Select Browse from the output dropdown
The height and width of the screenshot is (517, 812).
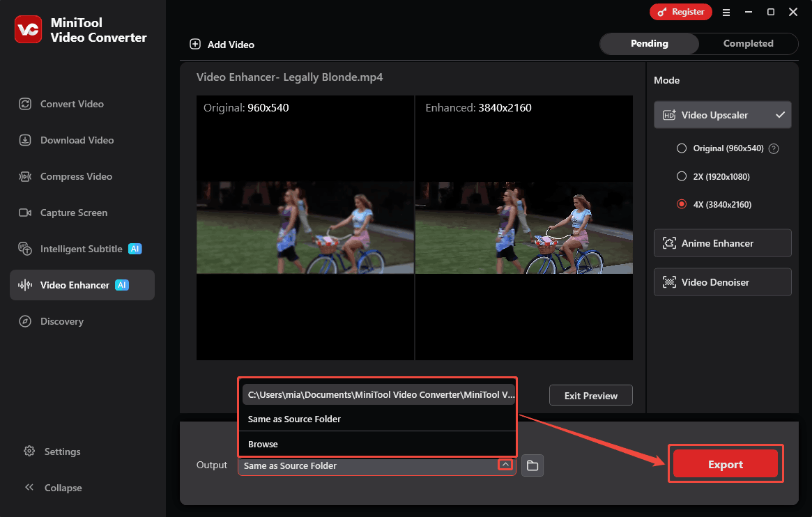263,444
